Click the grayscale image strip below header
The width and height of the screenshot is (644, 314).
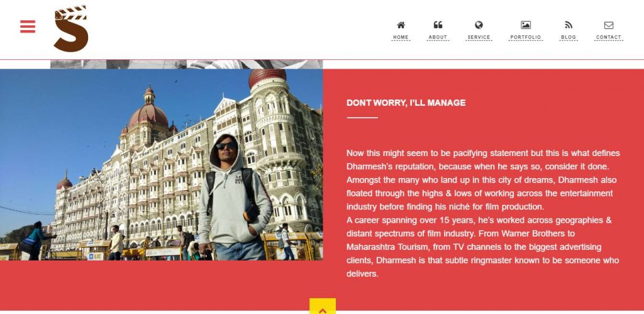coord(186,64)
